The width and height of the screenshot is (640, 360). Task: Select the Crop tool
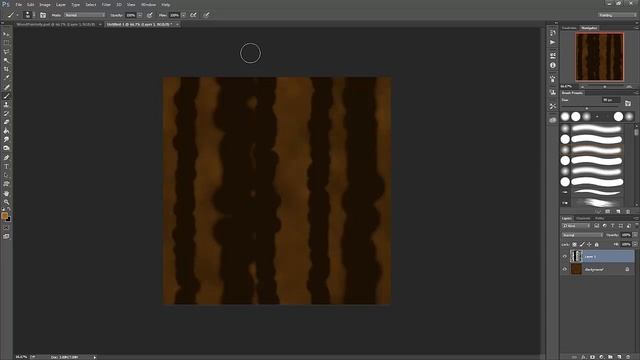[x=6, y=69]
